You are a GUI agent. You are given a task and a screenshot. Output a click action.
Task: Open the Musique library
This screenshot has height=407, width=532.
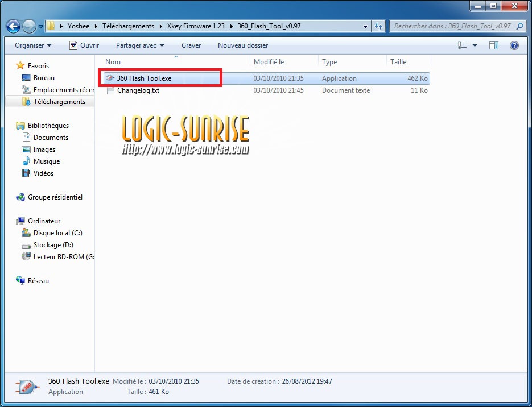47,161
